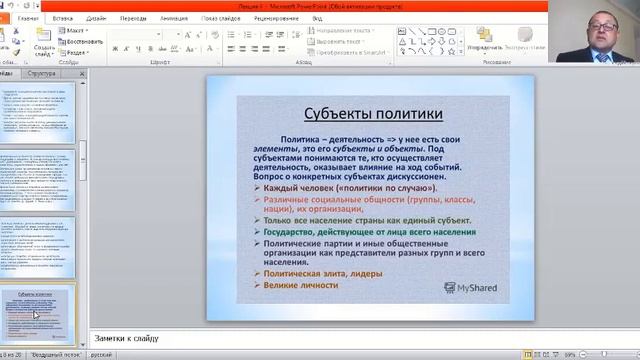Open the font size combo box dropdown
The image size is (640, 360).
point(178,35)
